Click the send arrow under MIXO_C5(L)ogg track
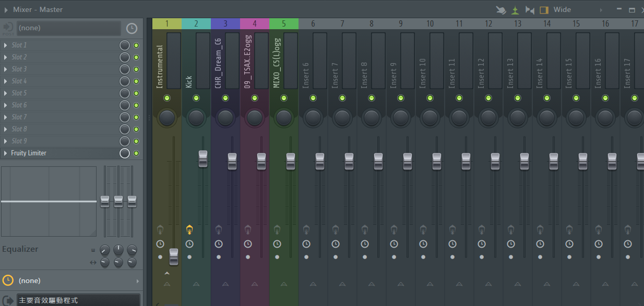Screen dimensions: 644x306 (284, 284)
